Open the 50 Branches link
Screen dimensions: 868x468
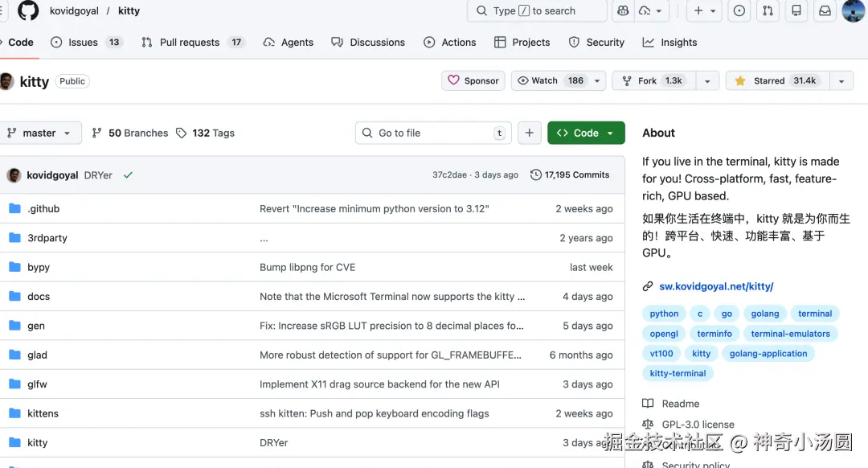click(x=130, y=133)
